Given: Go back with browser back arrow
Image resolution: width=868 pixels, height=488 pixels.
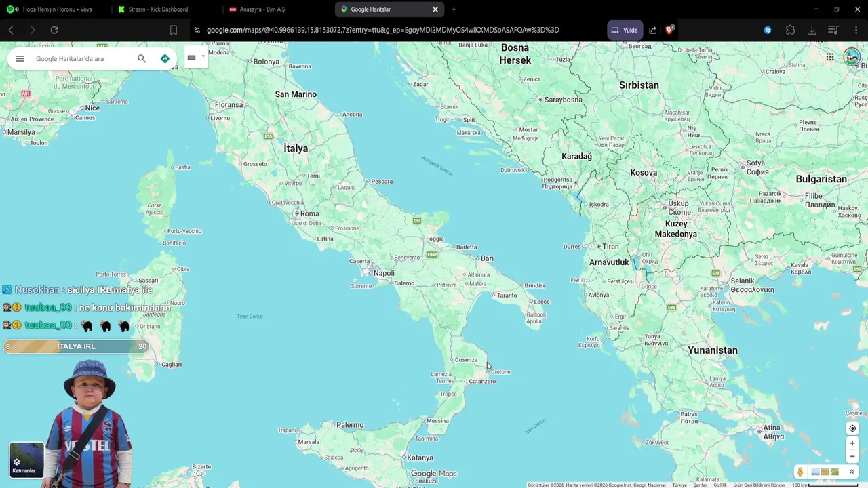Looking at the screenshot, I should 11,30.
